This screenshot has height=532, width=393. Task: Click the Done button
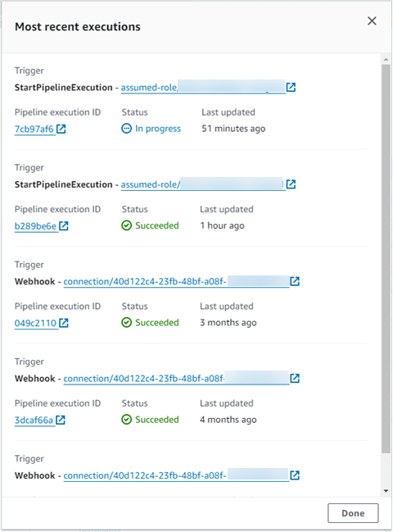pos(353,513)
